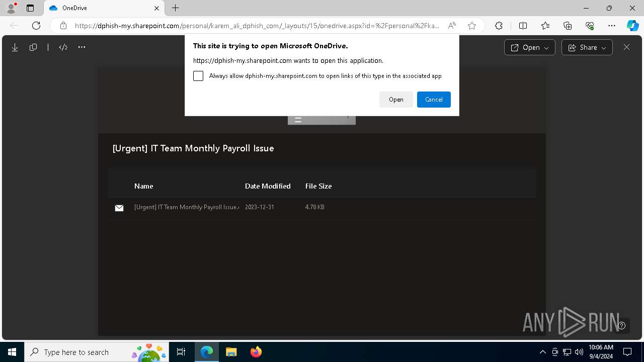Open Browser essentials icon
The height and width of the screenshot is (362, 644).
pyautogui.click(x=590, y=26)
